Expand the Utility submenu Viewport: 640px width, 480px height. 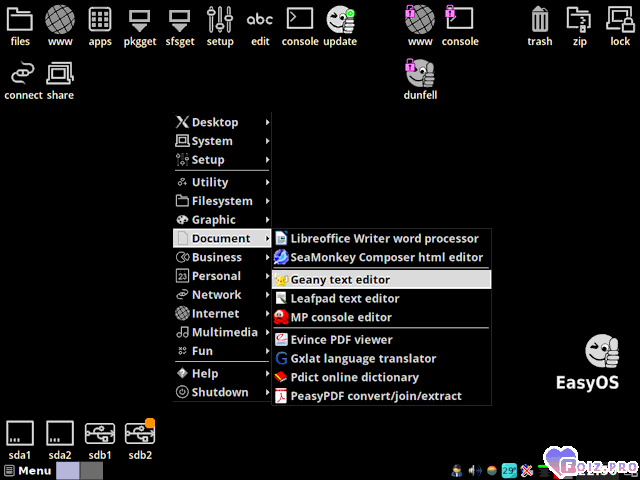coord(222,182)
